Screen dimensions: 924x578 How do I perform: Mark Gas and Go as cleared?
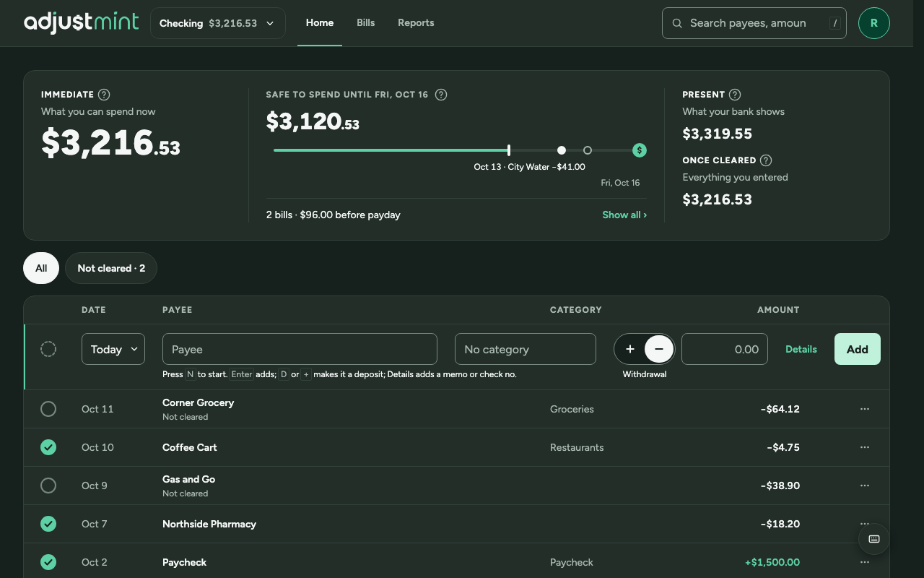[48, 486]
